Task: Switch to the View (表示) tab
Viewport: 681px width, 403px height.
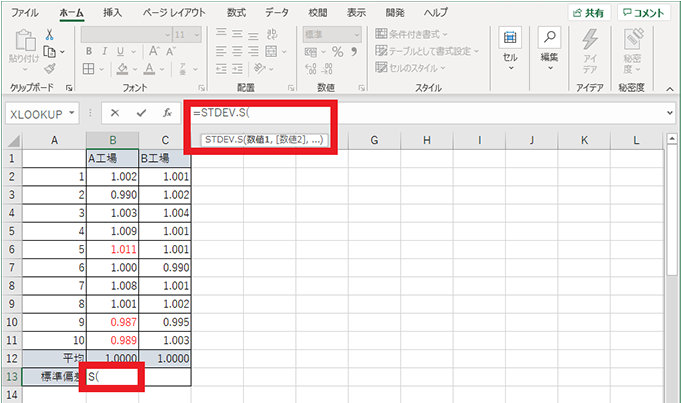Action: tap(356, 13)
